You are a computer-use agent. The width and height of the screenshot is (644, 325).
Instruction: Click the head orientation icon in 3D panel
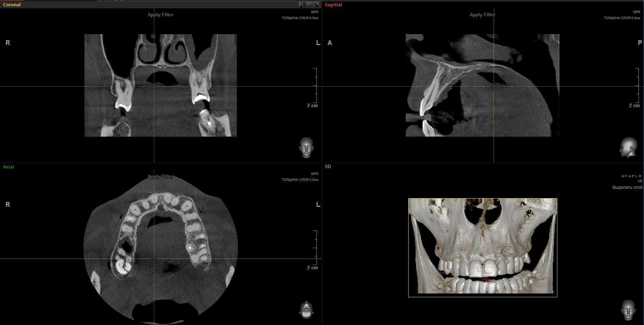tap(629, 309)
